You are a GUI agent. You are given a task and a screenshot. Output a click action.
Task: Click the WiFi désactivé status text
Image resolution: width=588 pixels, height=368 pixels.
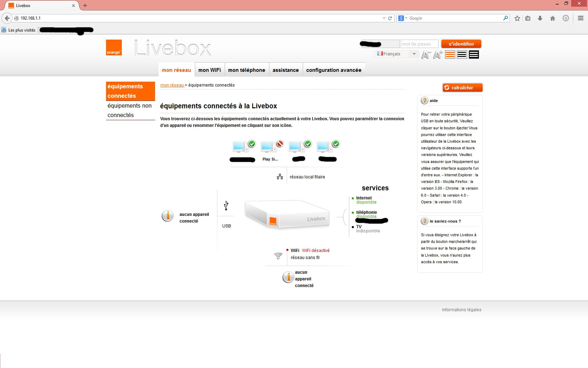coord(316,251)
